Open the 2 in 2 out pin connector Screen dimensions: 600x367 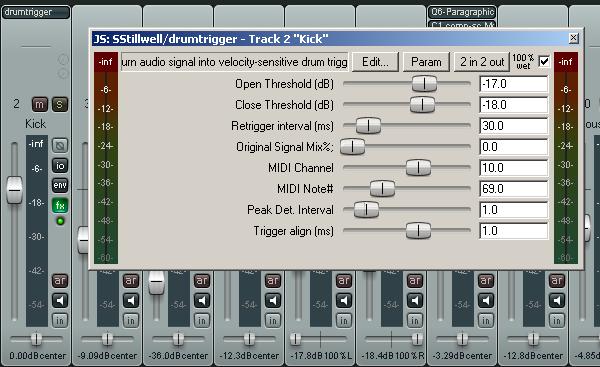click(x=482, y=62)
